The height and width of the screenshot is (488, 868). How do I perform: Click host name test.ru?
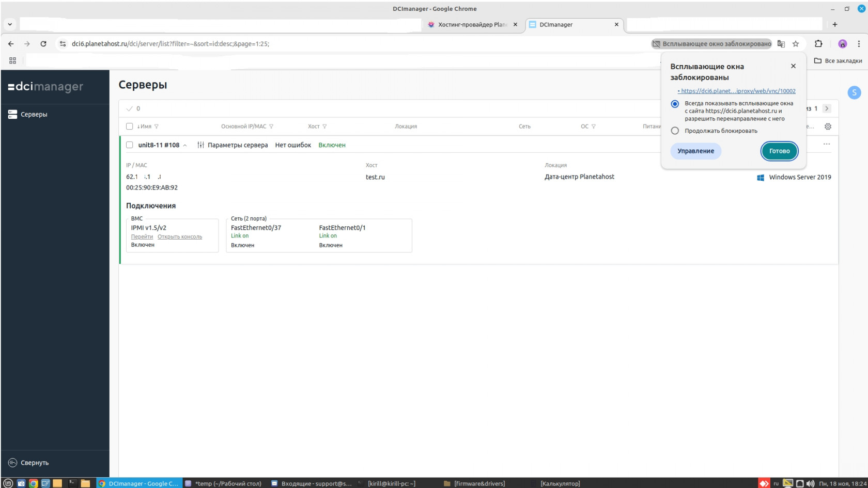click(375, 177)
